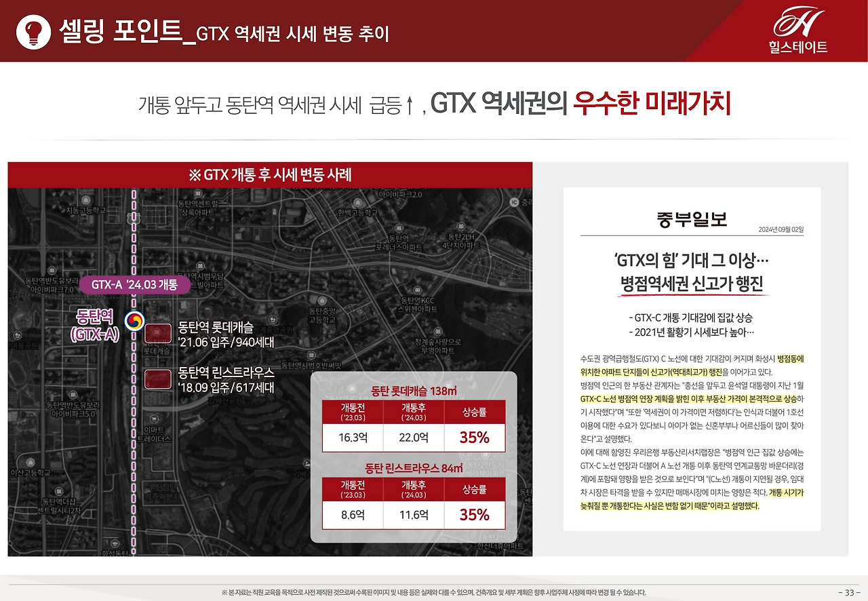The width and height of the screenshot is (868, 601).
Task: Click the 동탄 롯데캐슬 138㎡ table title
Action: (x=414, y=391)
